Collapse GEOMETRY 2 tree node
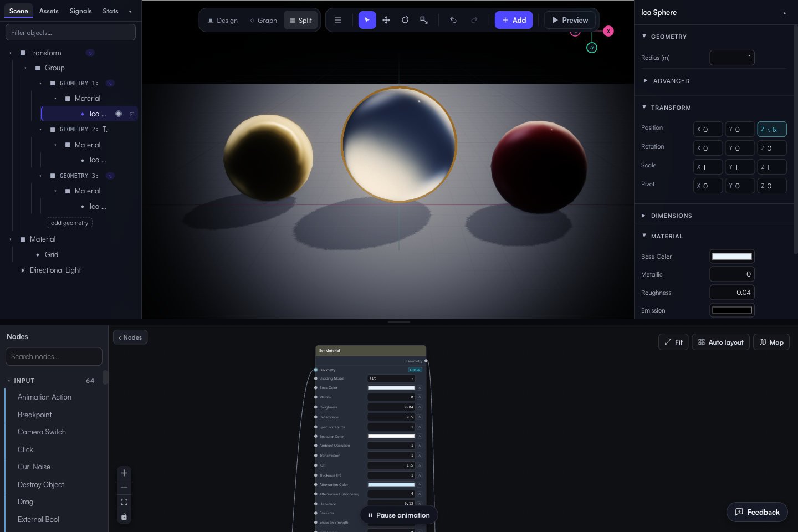The width and height of the screenshot is (798, 532). click(40, 130)
